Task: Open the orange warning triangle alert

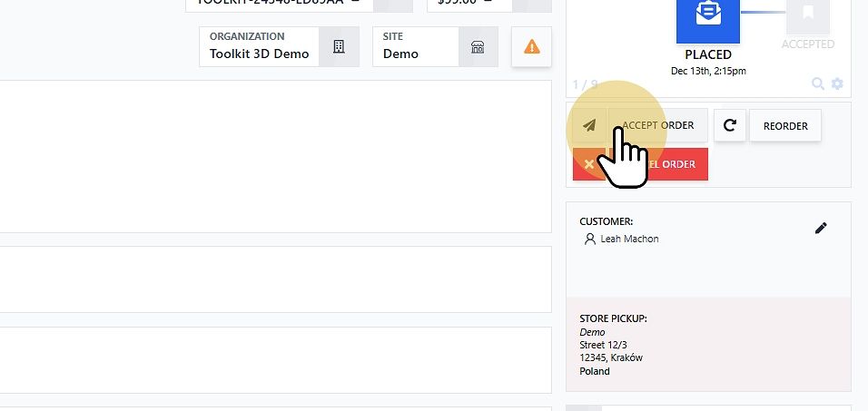Action: coord(531,46)
